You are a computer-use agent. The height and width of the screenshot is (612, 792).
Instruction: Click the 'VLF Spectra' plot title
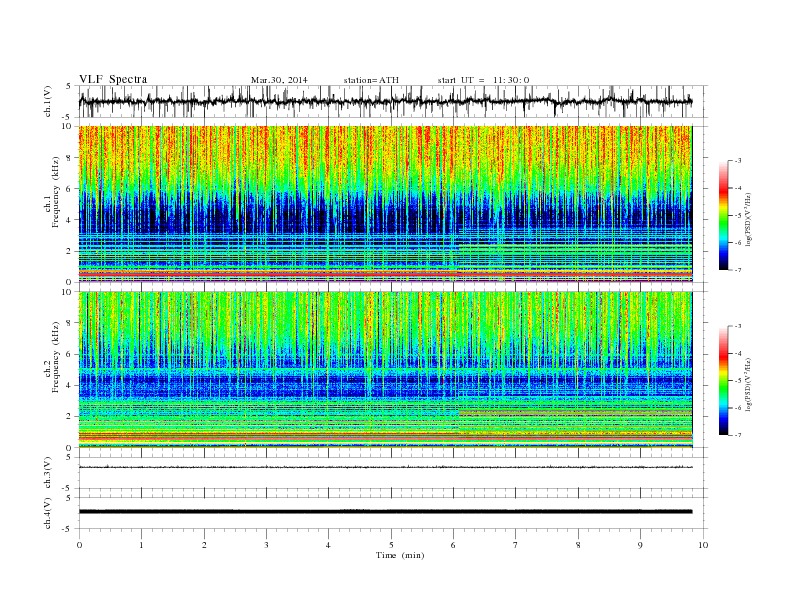113,79
